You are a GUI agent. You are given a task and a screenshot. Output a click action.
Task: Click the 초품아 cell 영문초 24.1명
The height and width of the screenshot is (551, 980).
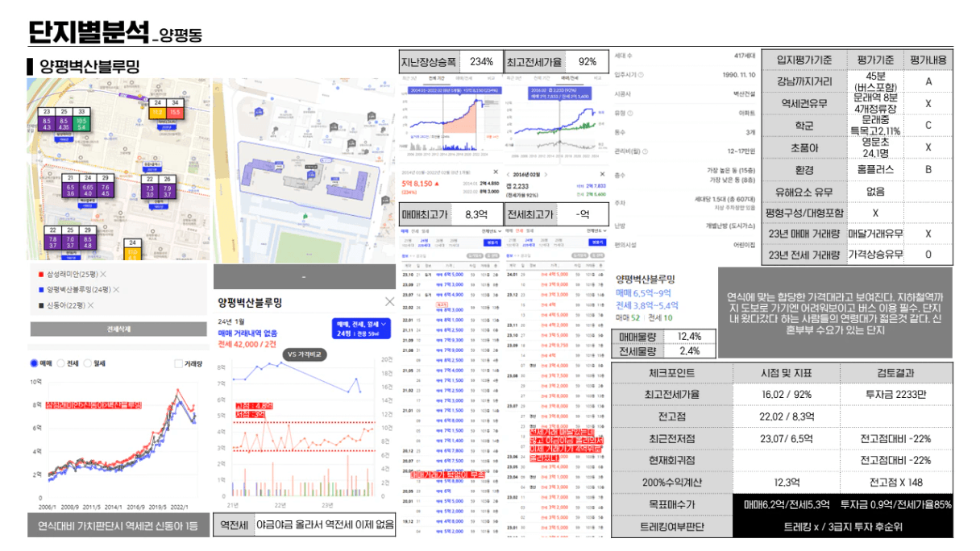point(875,147)
